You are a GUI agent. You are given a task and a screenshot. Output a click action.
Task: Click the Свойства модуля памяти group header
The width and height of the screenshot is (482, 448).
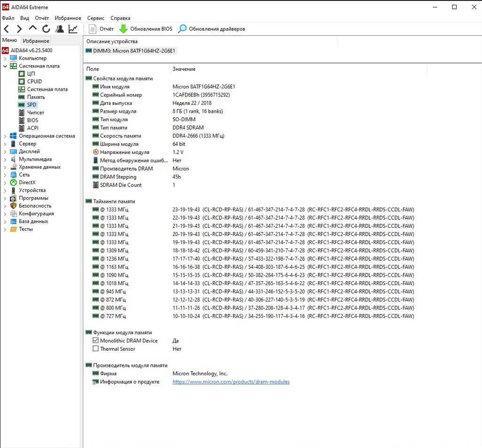[x=119, y=79]
